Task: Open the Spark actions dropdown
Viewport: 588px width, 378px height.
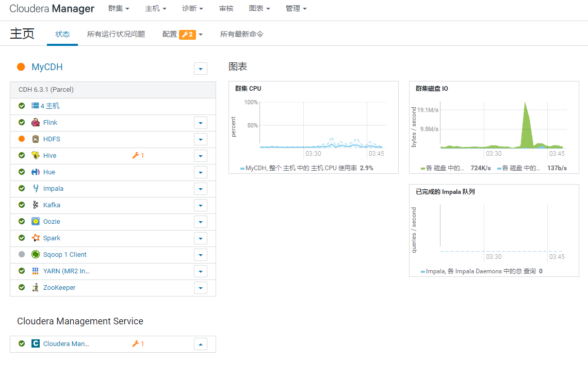Action: (201, 238)
